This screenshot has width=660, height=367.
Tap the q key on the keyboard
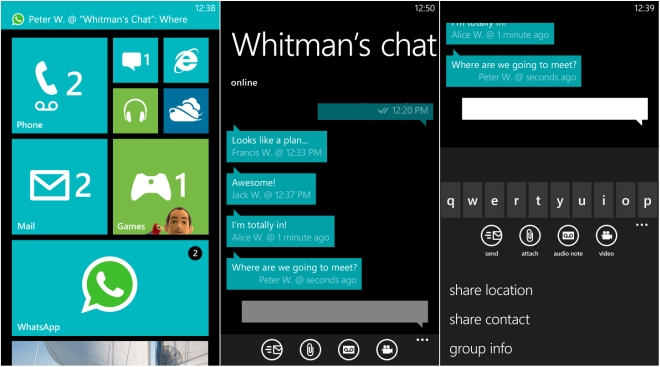[450, 200]
